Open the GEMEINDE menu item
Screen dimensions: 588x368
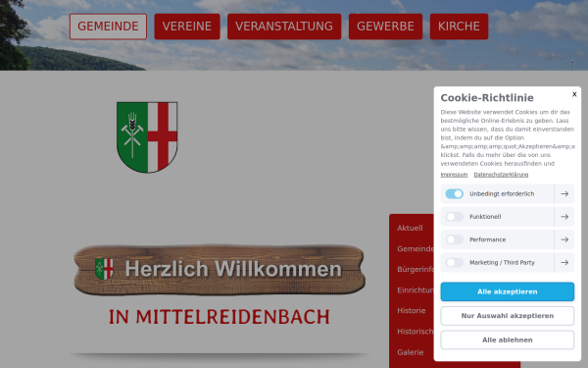108,26
